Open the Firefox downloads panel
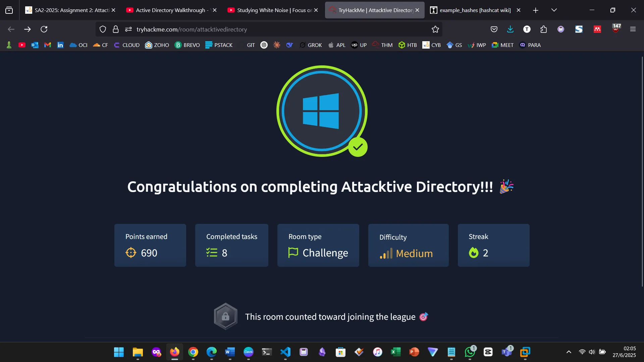Screen dimensions: 644x362 tap(510, 29)
